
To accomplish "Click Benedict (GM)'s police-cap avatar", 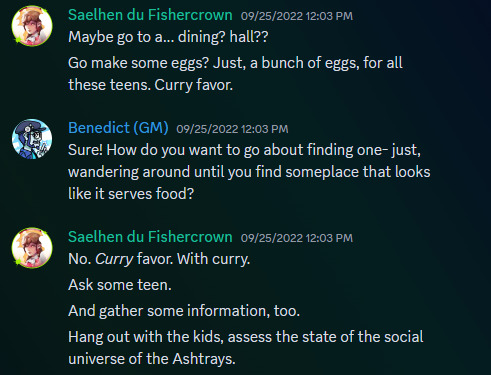I will [32, 139].
